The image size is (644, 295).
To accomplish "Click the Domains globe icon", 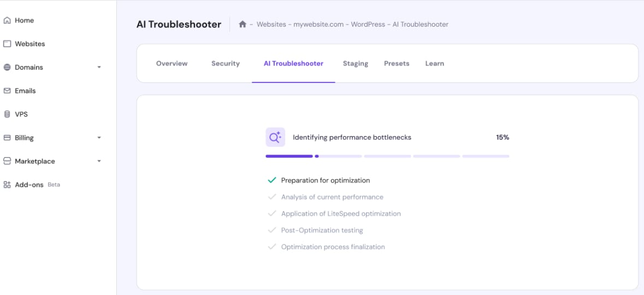I will tap(7, 68).
